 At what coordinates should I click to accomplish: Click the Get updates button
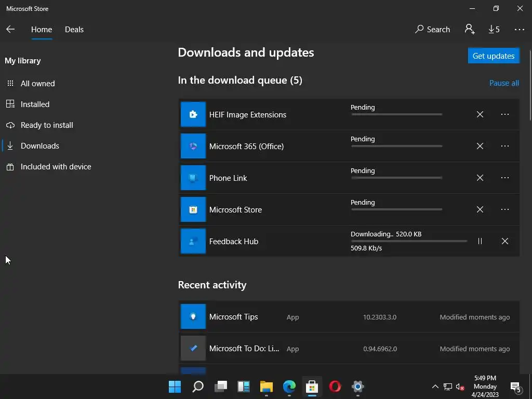click(494, 56)
